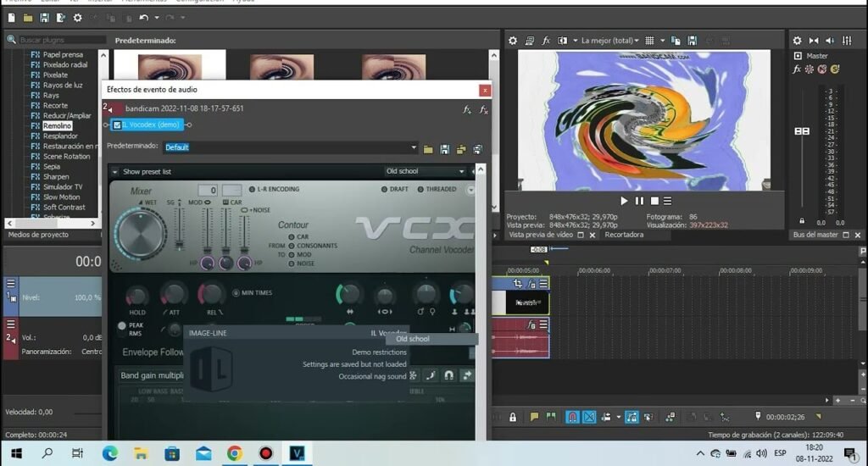Open the Bus del master tab

coord(815,235)
